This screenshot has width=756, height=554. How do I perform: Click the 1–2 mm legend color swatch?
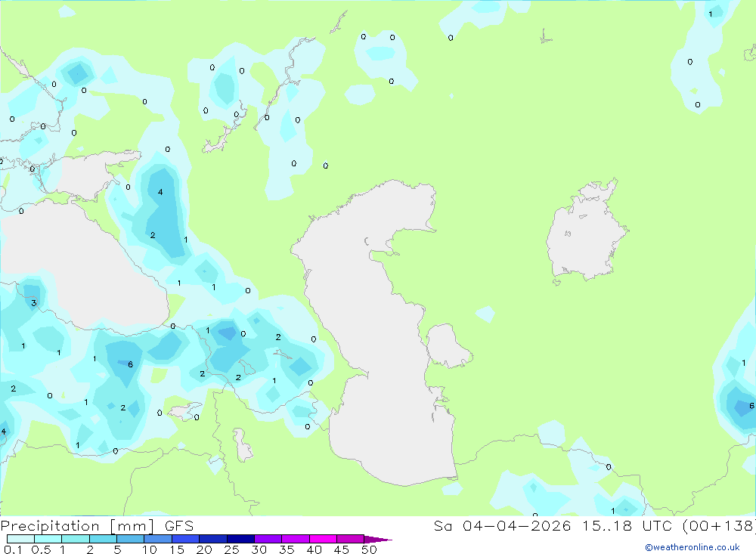pyautogui.click(x=76, y=539)
